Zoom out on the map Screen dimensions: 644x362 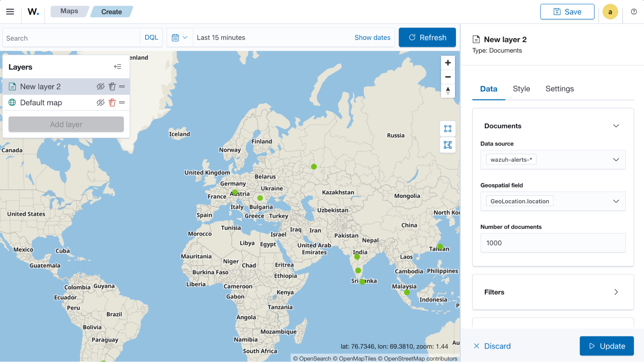(448, 77)
